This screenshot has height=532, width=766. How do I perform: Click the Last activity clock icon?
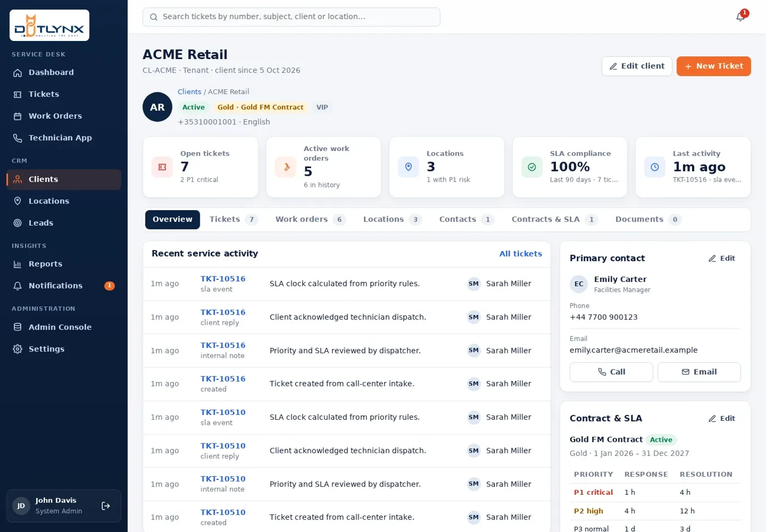654,167
